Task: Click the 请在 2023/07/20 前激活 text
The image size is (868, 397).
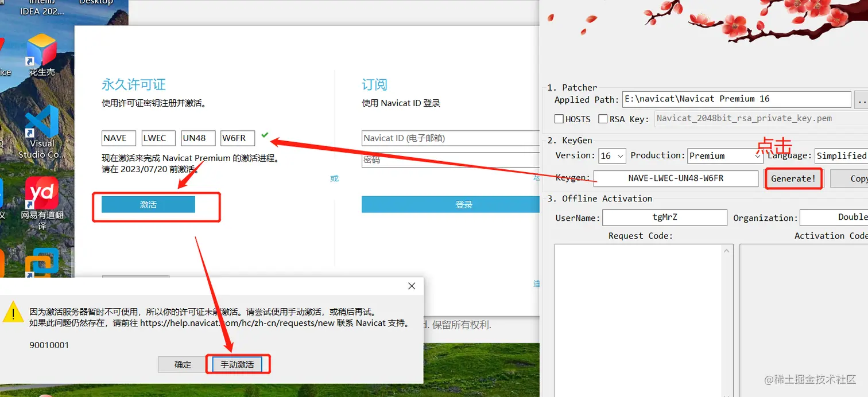Action: pos(150,169)
